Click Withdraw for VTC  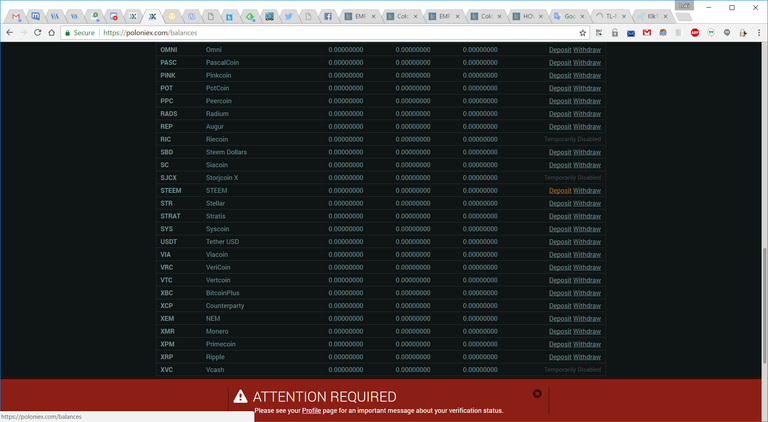point(587,280)
